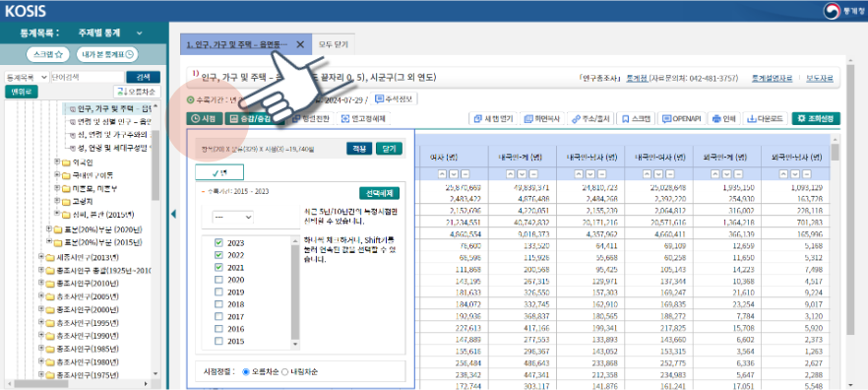Click the 새탭열기 toolbar button
Screen dimensions: 868x390
(x=494, y=118)
